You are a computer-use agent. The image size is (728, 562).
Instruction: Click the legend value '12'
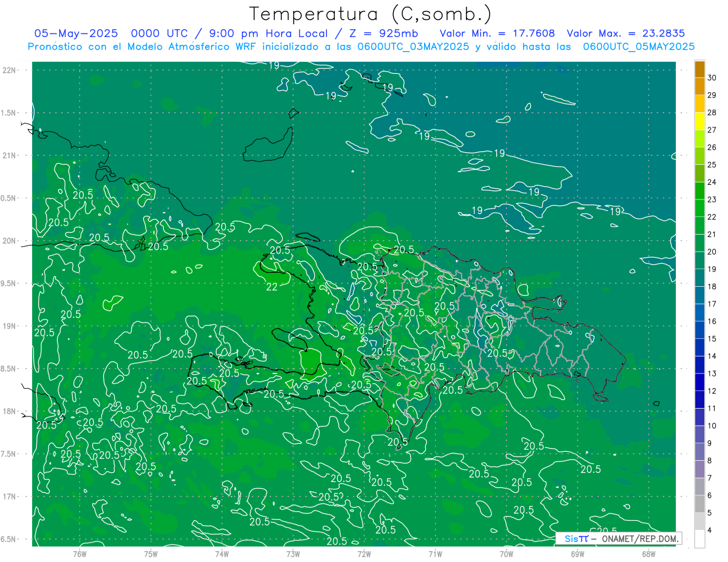[712, 391]
